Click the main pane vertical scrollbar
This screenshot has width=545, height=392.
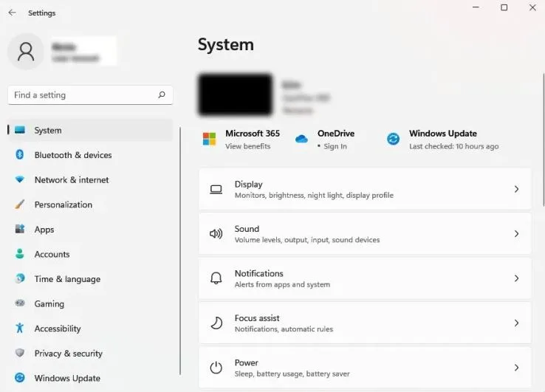coord(544,140)
